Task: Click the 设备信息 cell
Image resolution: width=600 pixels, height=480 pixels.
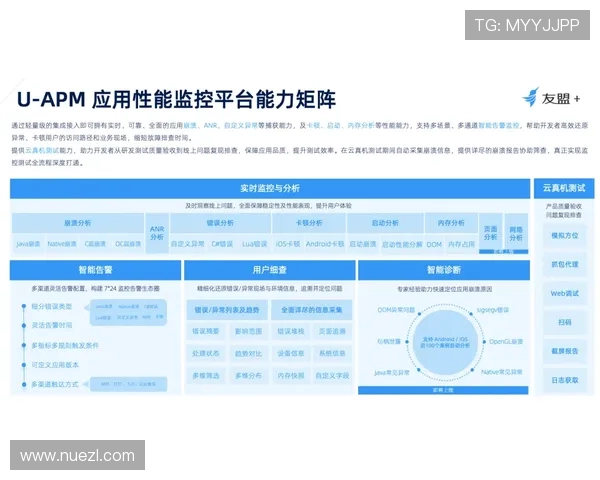Action: [x=290, y=354]
